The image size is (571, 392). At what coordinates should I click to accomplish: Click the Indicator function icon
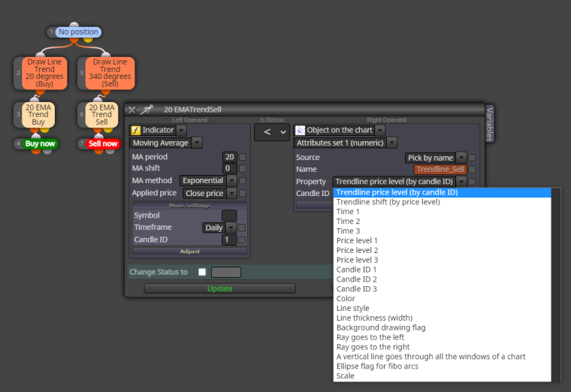[x=136, y=131]
